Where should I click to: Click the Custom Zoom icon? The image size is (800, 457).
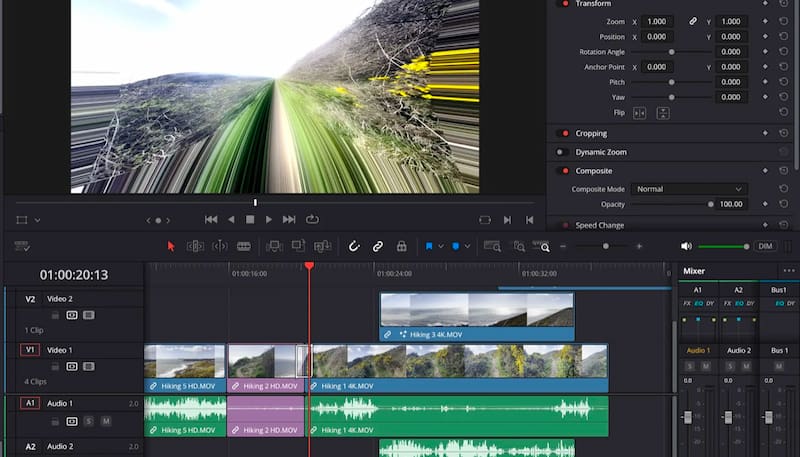541,246
